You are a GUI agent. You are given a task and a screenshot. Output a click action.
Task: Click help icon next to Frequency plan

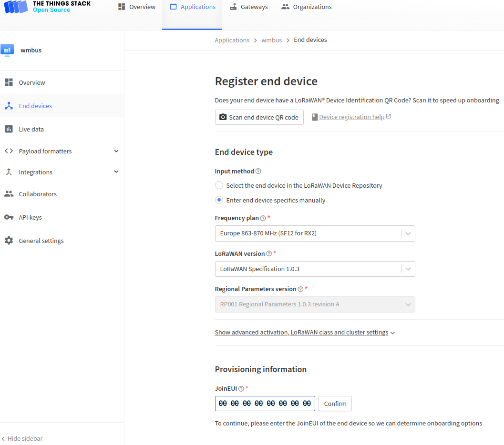click(263, 218)
